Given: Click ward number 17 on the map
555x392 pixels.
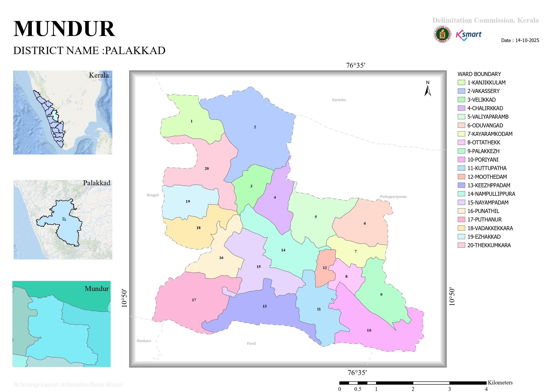Looking at the screenshot, I should click(194, 300).
